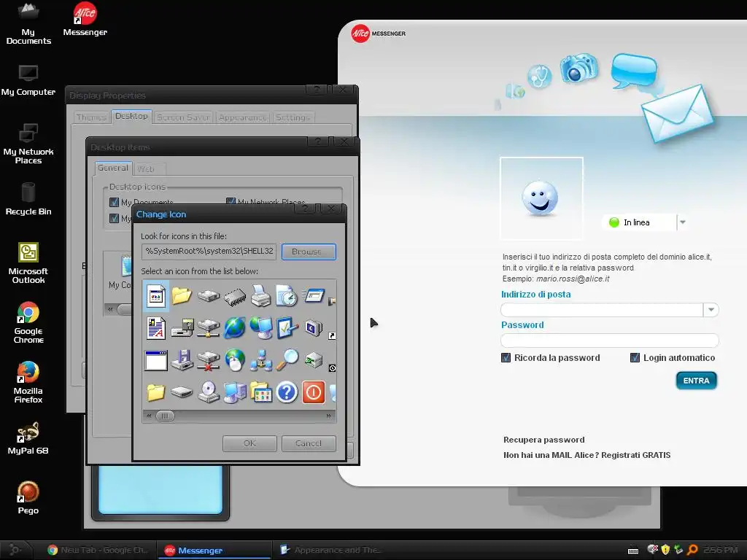Pick the globe with mouse icon

pos(235,360)
